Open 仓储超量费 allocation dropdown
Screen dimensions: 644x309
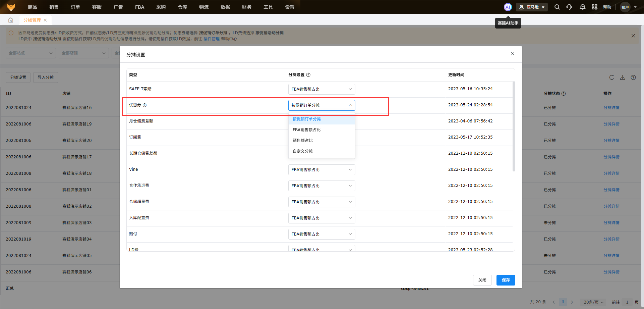coord(321,202)
